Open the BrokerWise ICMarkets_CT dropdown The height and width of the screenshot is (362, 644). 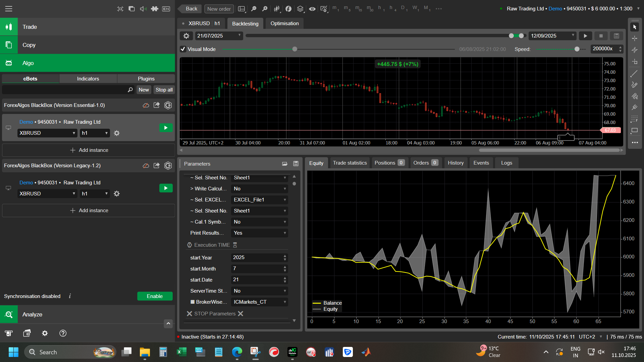259,302
